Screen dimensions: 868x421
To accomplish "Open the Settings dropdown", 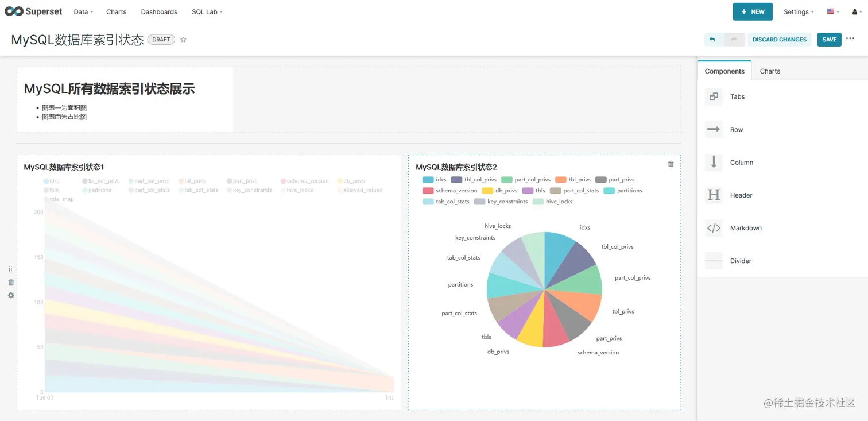I will [x=799, y=12].
